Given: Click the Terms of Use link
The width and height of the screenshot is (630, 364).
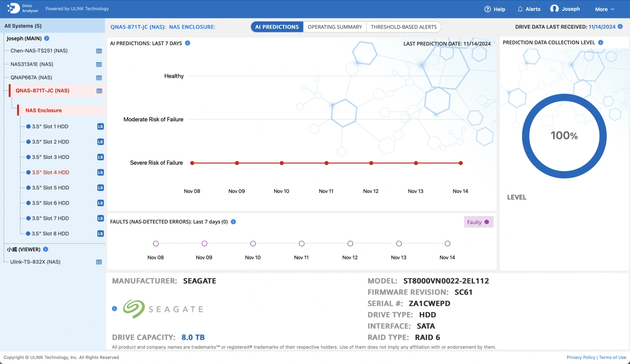Looking at the screenshot, I should click(x=613, y=357).
